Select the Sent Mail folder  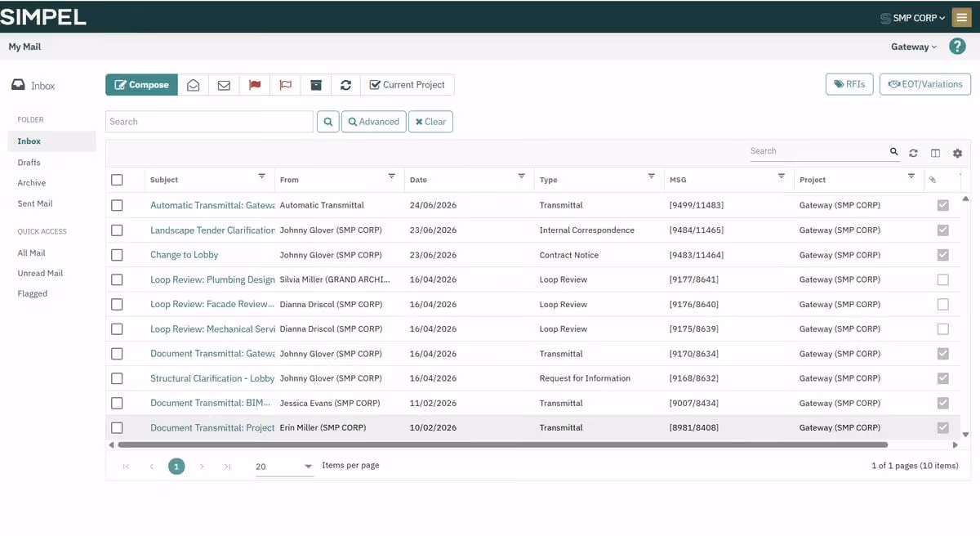[35, 203]
